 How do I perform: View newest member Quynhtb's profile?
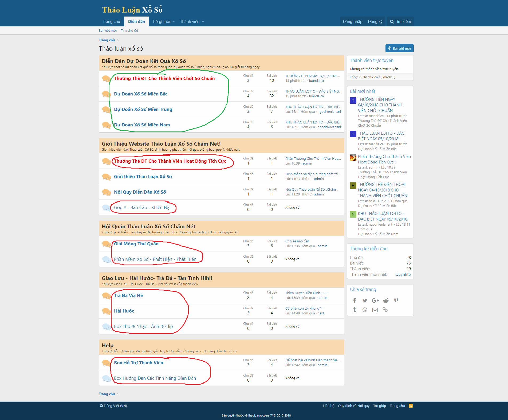pyautogui.click(x=403, y=274)
